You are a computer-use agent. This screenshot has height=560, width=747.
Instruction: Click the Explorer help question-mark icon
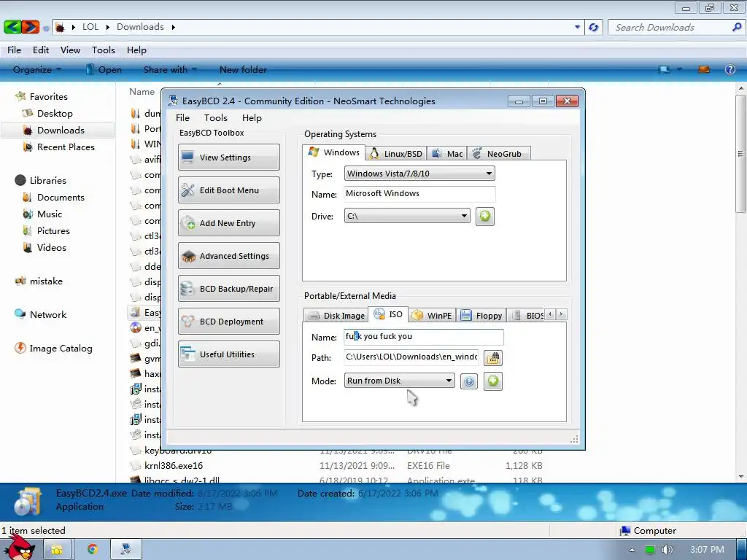729,69
